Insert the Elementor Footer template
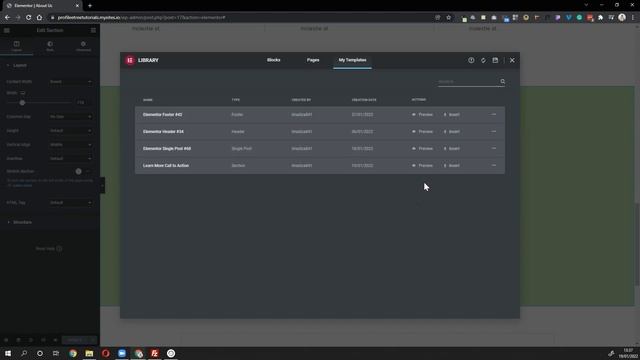The height and width of the screenshot is (360, 640). (x=451, y=115)
